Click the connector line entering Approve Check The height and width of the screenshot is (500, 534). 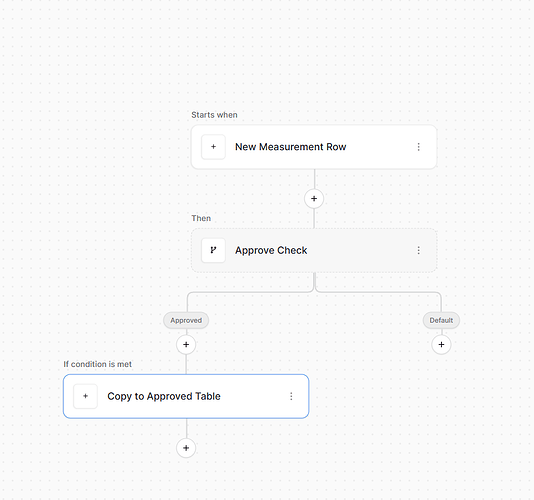(x=314, y=219)
